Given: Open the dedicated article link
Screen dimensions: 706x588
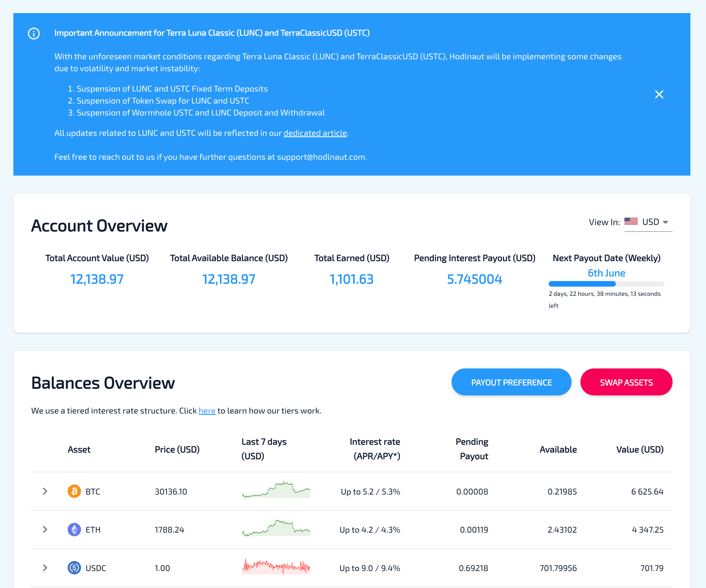Looking at the screenshot, I should tap(315, 133).
